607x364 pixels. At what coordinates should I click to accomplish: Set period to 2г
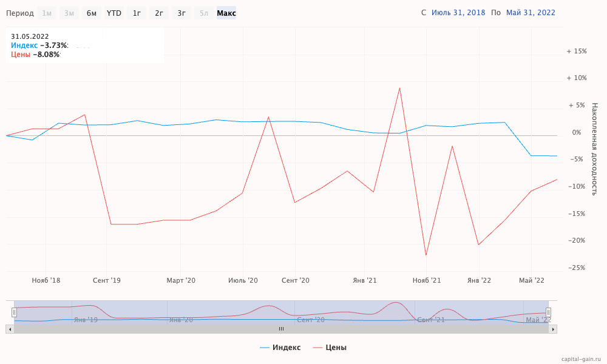[159, 13]
